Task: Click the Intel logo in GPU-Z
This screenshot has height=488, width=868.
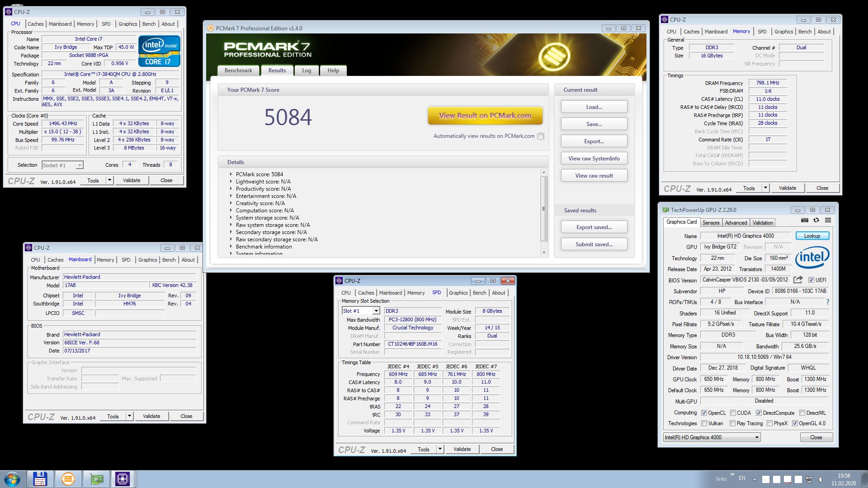Action: tap(812, 258)
